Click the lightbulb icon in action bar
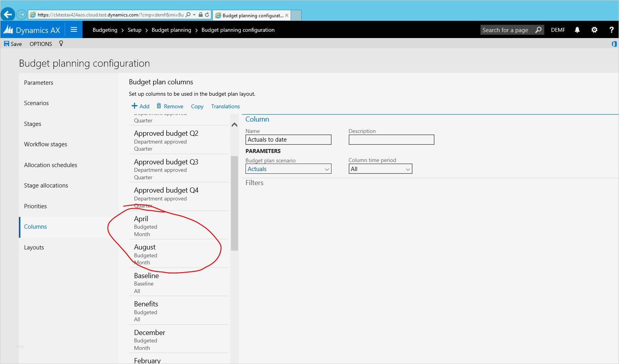The image size is (619, 364). point(61,44)
